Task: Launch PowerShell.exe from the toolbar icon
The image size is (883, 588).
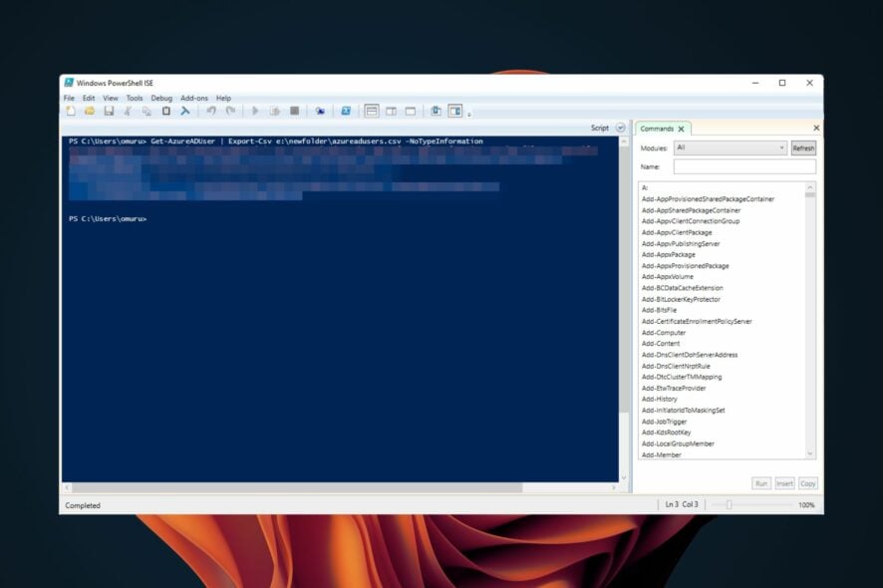Action: tap(348, 111)
